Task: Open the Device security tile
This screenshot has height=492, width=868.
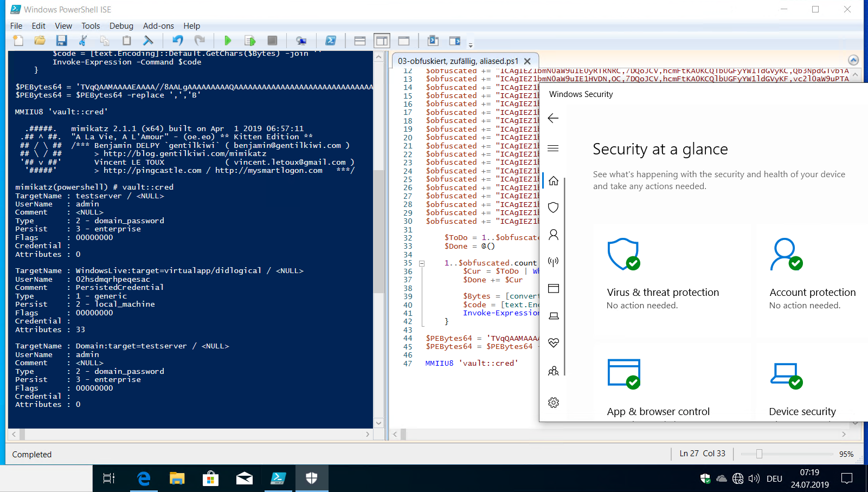Action: click(x=812, y=382)
